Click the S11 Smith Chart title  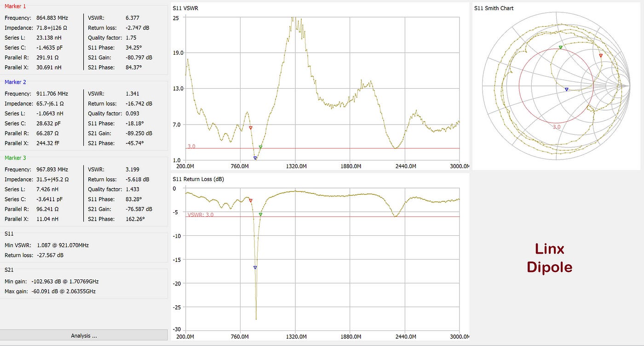(x=494, y=8)
